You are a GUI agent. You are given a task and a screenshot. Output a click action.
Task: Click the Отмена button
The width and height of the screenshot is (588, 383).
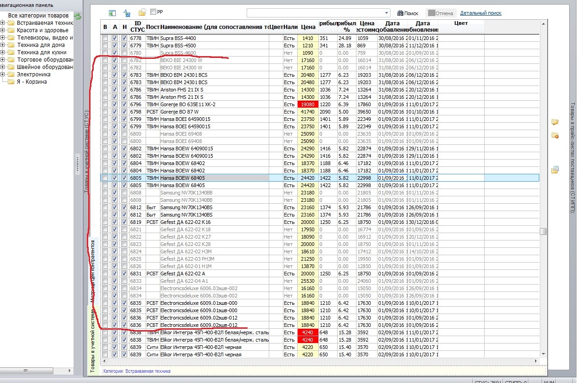441,13
